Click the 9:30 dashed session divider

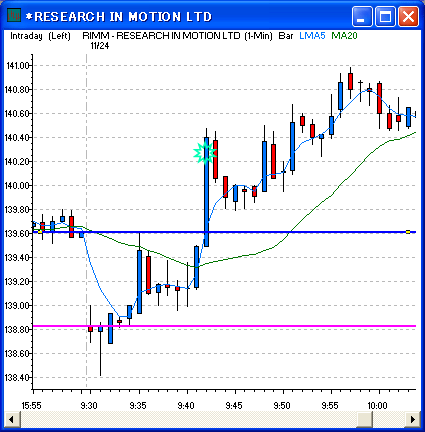(86, 220)
